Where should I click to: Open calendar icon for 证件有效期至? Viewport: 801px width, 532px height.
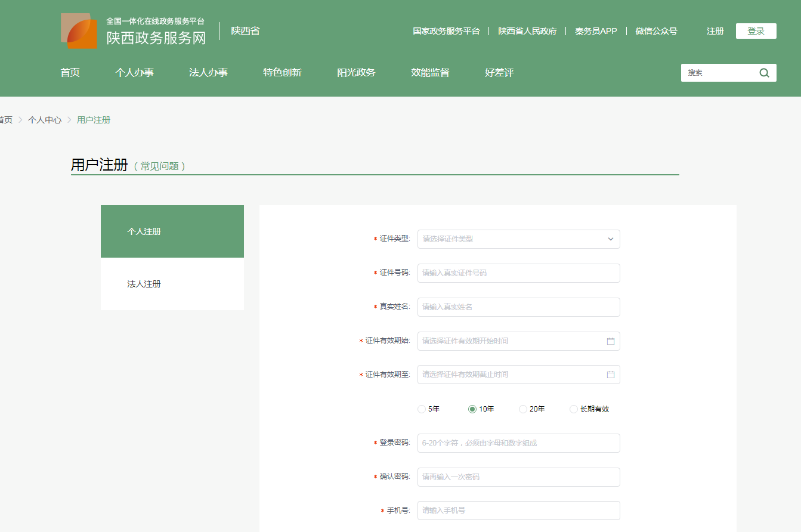(610, 375)
